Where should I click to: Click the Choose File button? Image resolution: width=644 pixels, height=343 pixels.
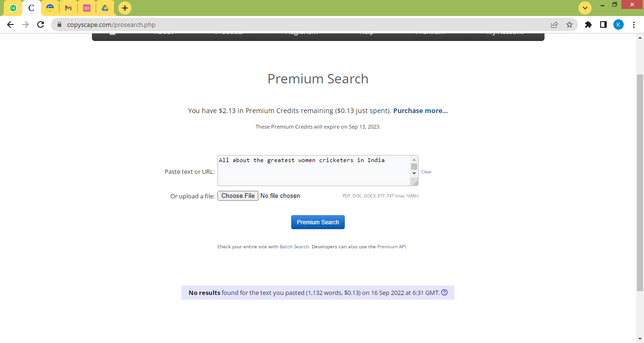tap(238, 196)
